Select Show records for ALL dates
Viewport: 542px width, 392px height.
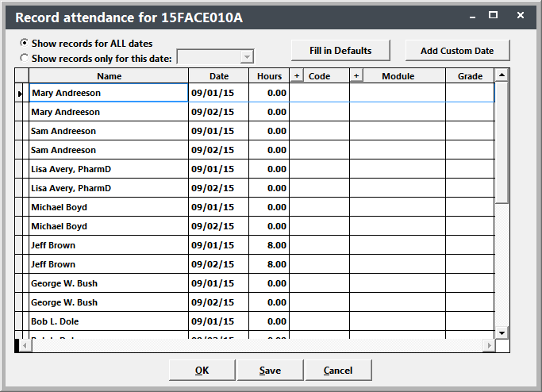click(x=25, y=44)
